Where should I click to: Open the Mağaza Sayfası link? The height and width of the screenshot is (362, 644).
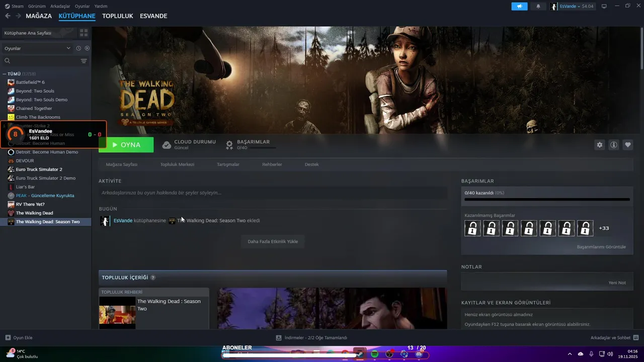tap(122, 164)
